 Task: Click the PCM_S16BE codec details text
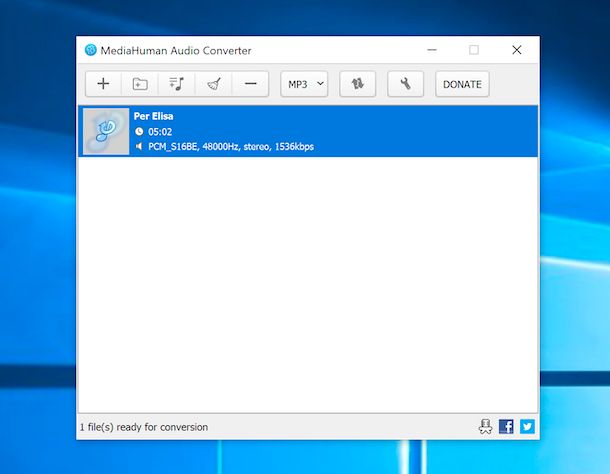coord(231,147)
